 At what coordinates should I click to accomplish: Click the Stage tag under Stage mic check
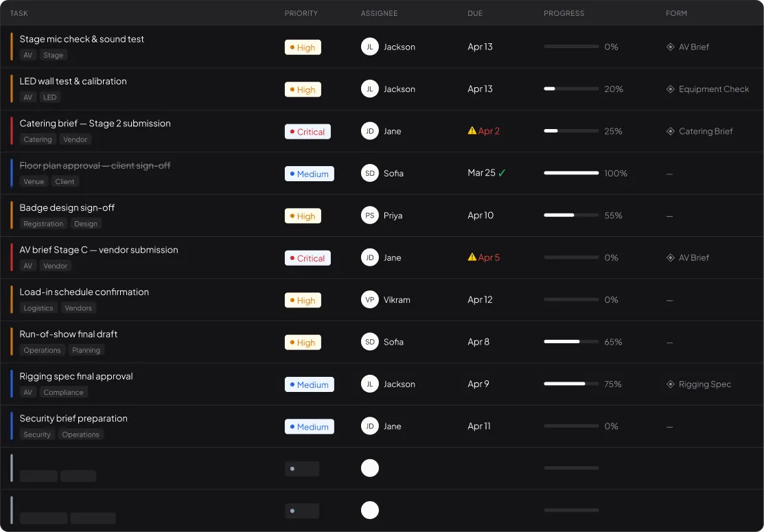pyautogui.click(x=53, y=55)
